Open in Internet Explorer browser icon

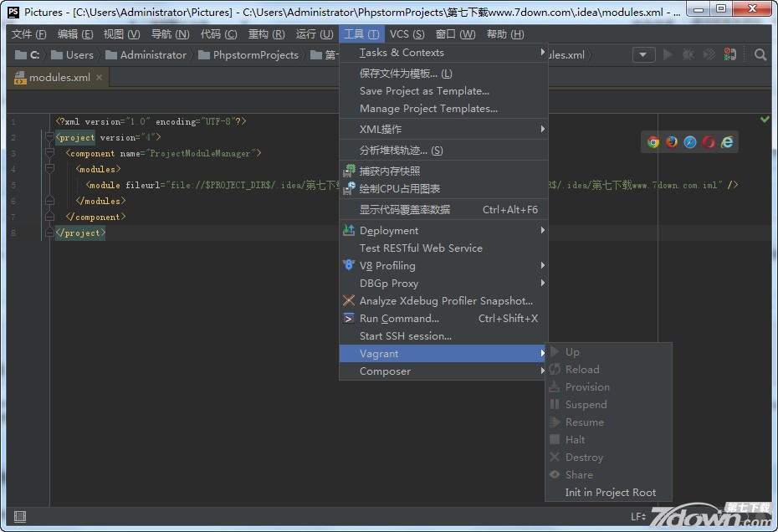click(x=727, y=142)
